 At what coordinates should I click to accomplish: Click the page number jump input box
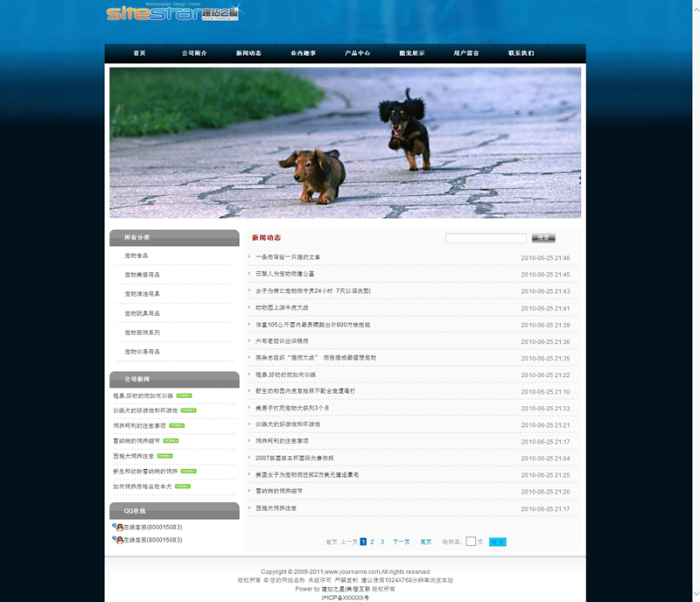471,542
